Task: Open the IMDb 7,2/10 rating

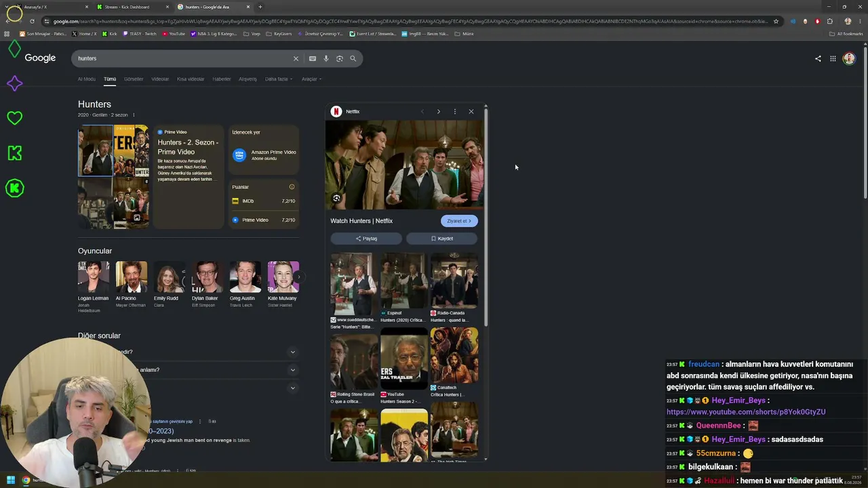Action: 264,201
